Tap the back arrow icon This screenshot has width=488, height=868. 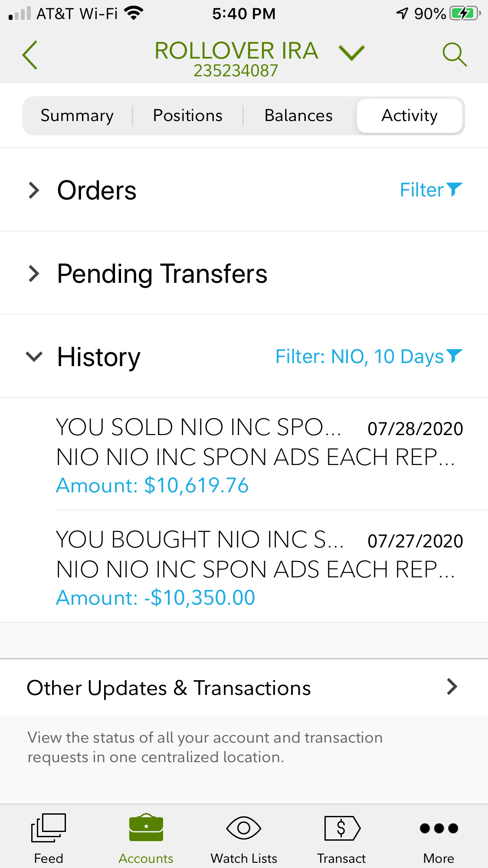pyautogui.click(x=30, y=55)
